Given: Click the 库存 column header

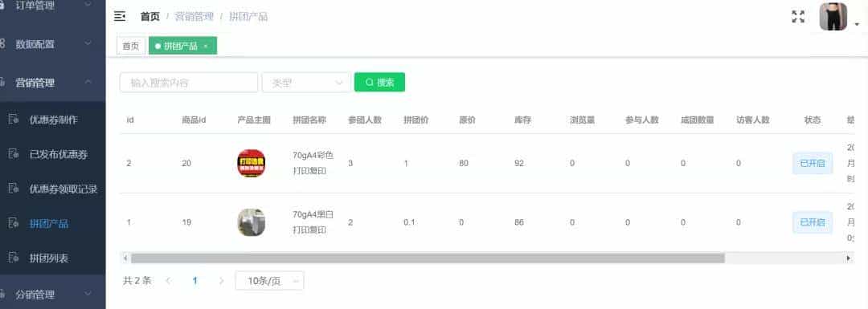Looking at the screenshot, I should [523, 120].
